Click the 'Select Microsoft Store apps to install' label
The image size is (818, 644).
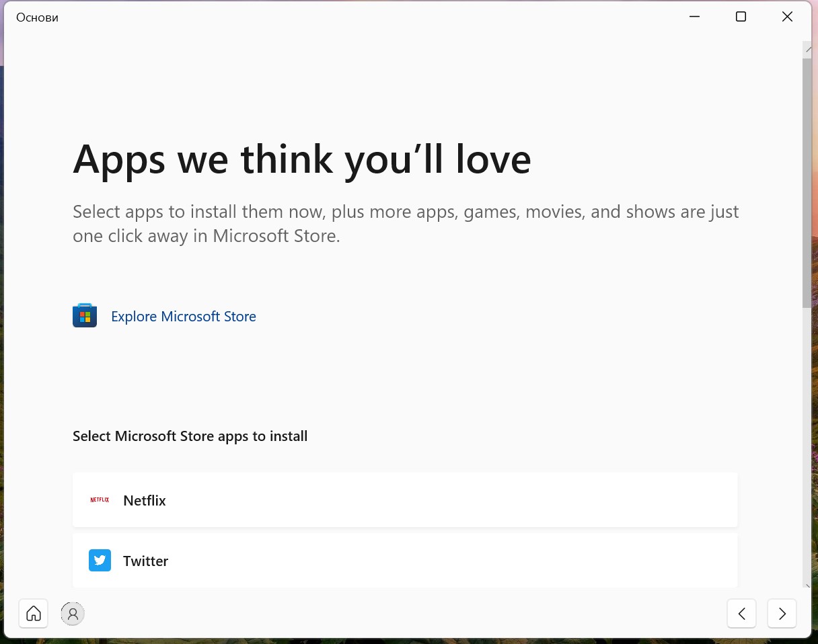click(x=190, y=436)
